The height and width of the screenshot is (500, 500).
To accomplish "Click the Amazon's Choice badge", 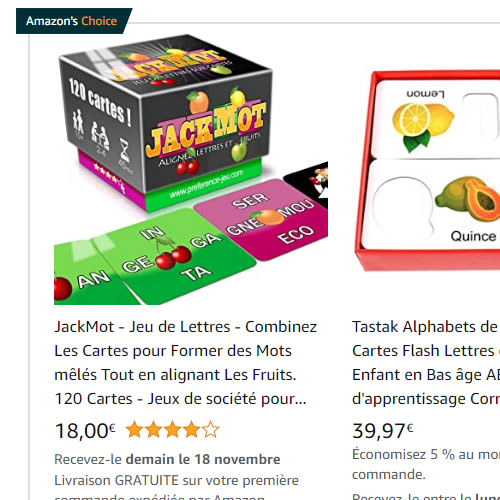I will coord(72,21).
